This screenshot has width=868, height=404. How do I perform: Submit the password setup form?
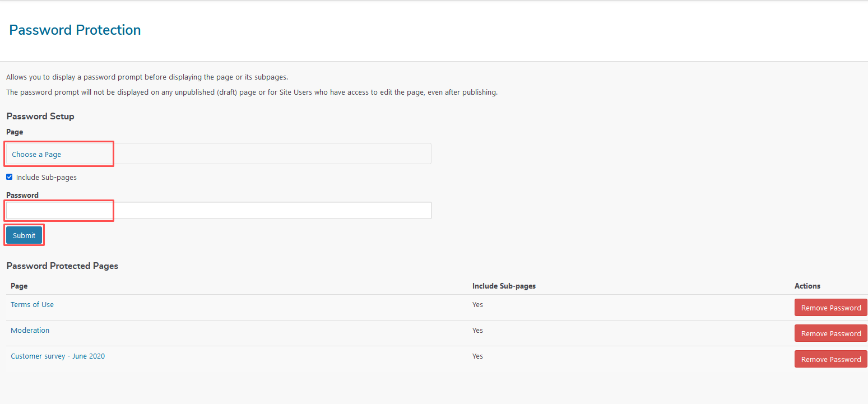pos(24,235)
